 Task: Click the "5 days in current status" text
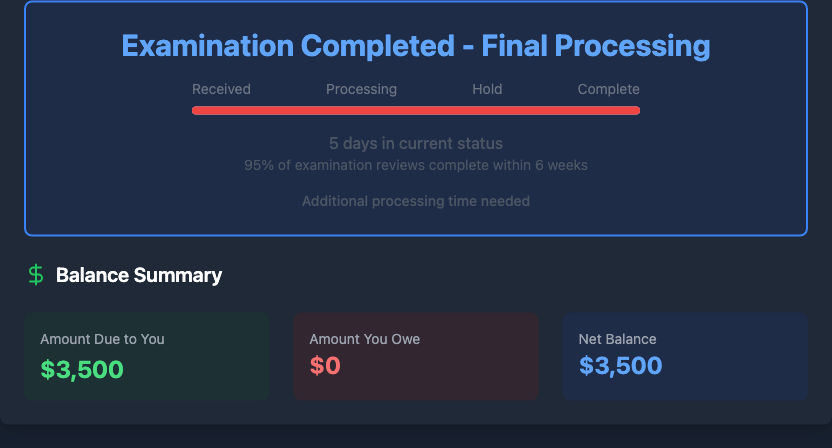(416, 143)
